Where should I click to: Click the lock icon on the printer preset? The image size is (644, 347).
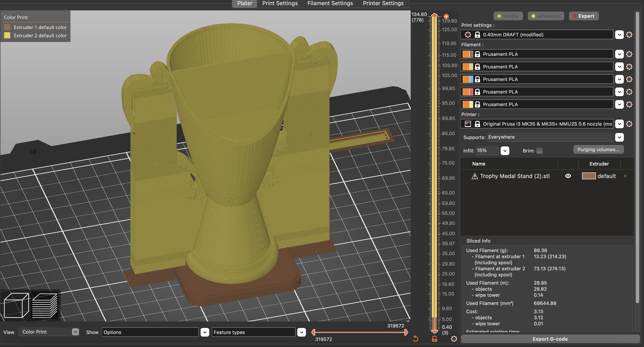(477, 124)
